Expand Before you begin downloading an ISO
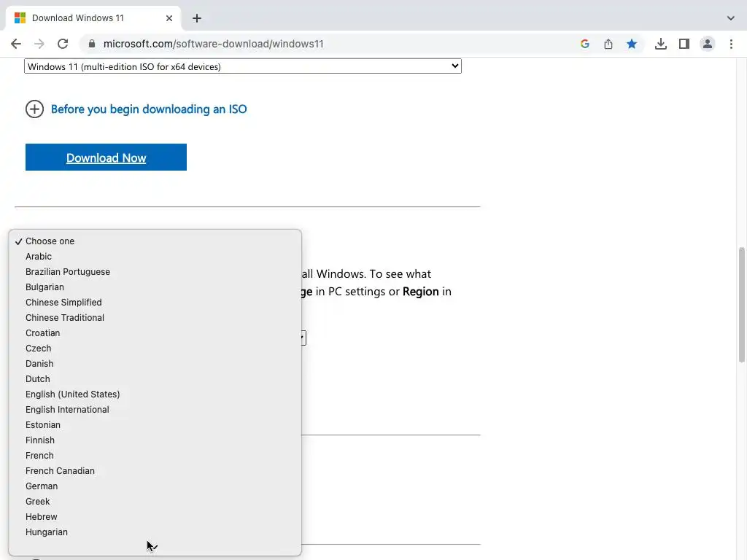This screenshot has height=560, width=747. 34,109
